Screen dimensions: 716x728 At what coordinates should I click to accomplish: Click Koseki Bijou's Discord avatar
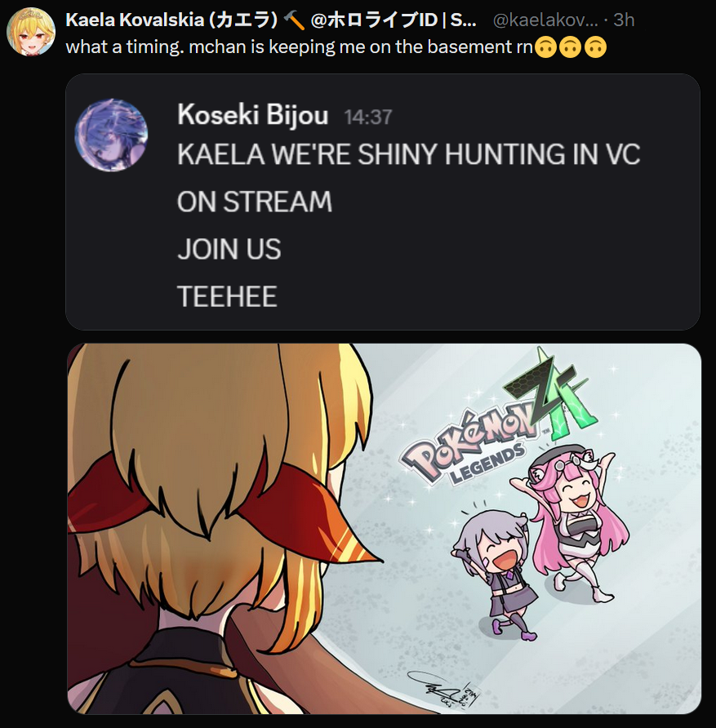[x=111, y=135]
